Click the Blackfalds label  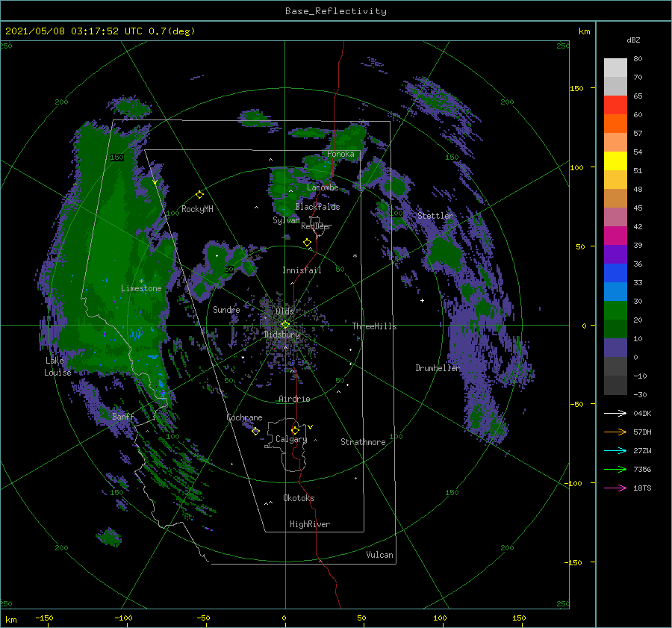tap(317, 207)
